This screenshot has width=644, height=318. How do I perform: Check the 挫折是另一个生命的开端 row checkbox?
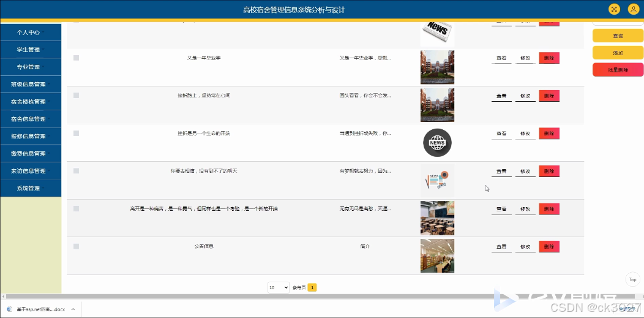coord(76,133)
